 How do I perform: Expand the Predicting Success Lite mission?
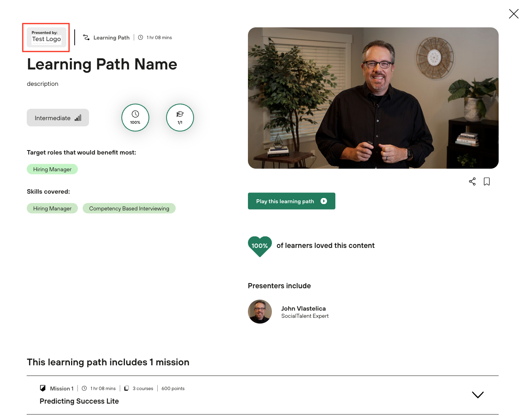point(477,395)
